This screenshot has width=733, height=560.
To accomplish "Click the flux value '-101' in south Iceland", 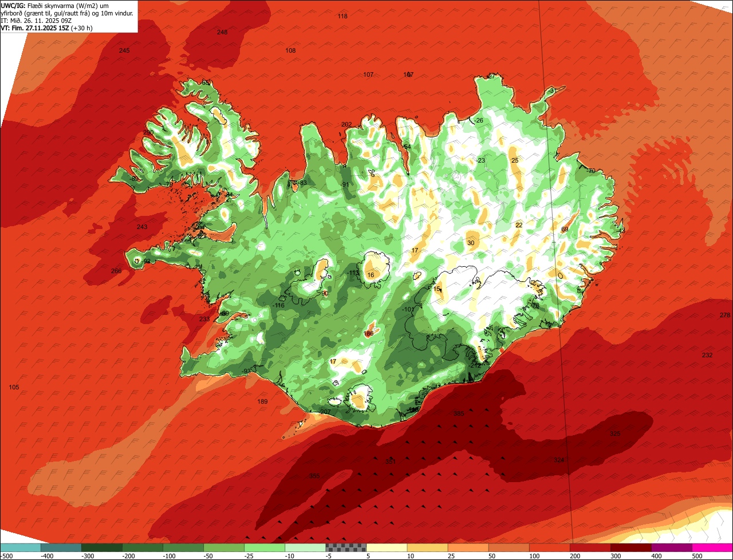I will [408, 309].
